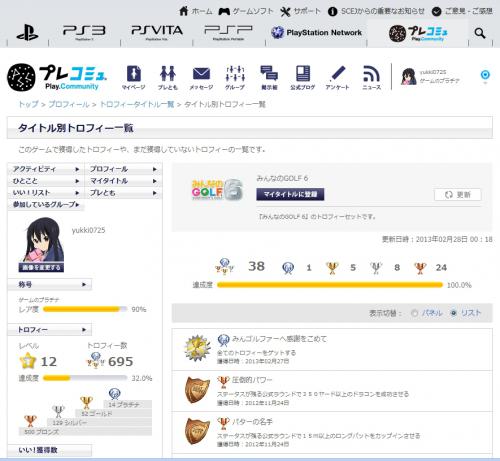Click the platinum trophy image for みんゴルファーへ感謝をこめて
The width and height of the screenshot is (500, 461).
pyautogui.click(x=197, y=348)
